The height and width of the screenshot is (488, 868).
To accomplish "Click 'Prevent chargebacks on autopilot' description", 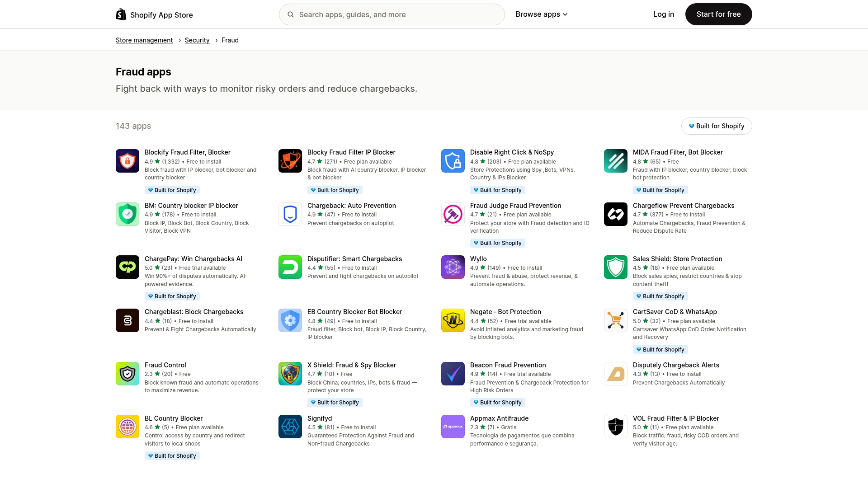I will point(350,223).
